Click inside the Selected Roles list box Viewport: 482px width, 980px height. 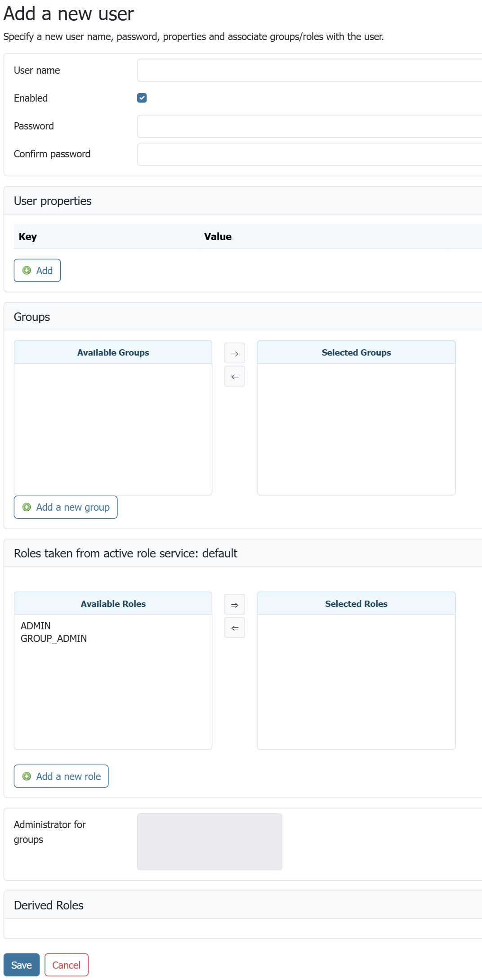point(356,682)
